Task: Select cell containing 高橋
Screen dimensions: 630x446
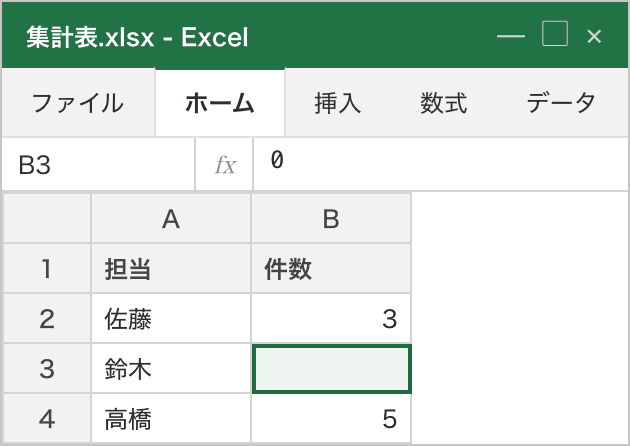Action: pyautogui.click(x=171, y=418)
